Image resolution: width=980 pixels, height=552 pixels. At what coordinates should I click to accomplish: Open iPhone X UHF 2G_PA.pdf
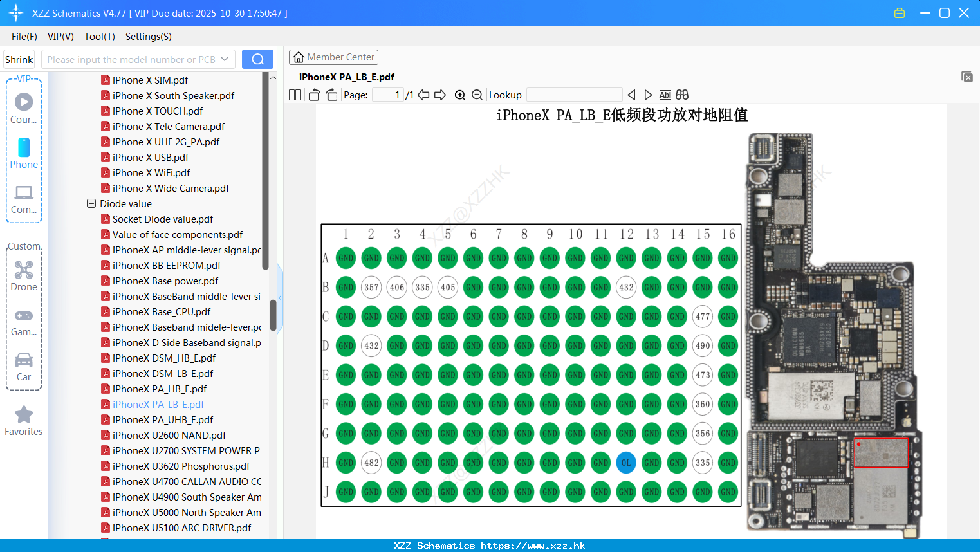pyautogui.click(x=166, y=142)
